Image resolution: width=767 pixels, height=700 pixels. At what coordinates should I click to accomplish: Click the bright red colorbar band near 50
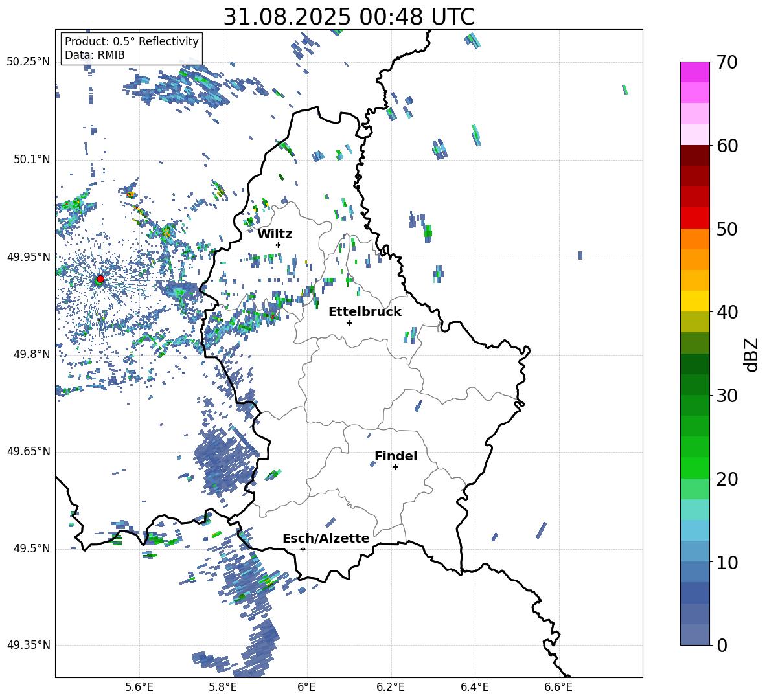pos(694,218)
